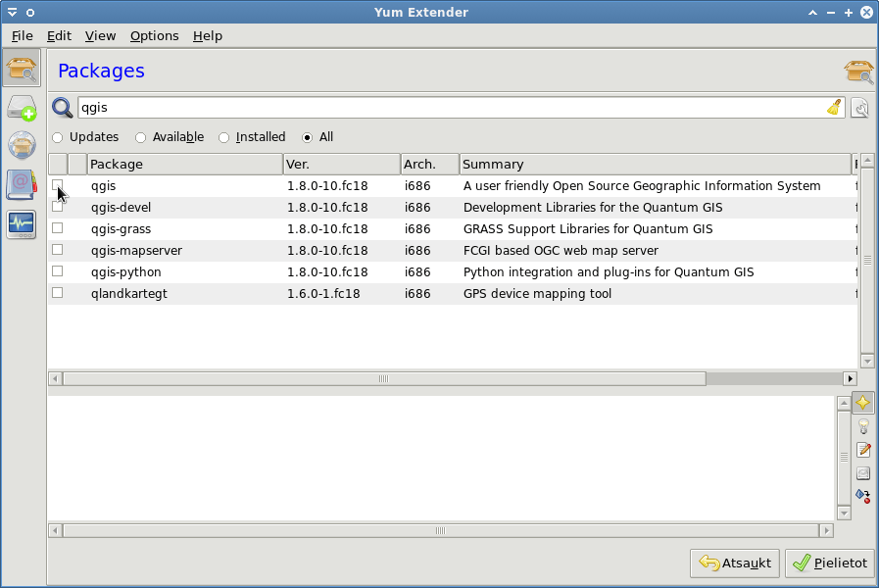Click details pane scroll right arrow

tap(826, 530)
